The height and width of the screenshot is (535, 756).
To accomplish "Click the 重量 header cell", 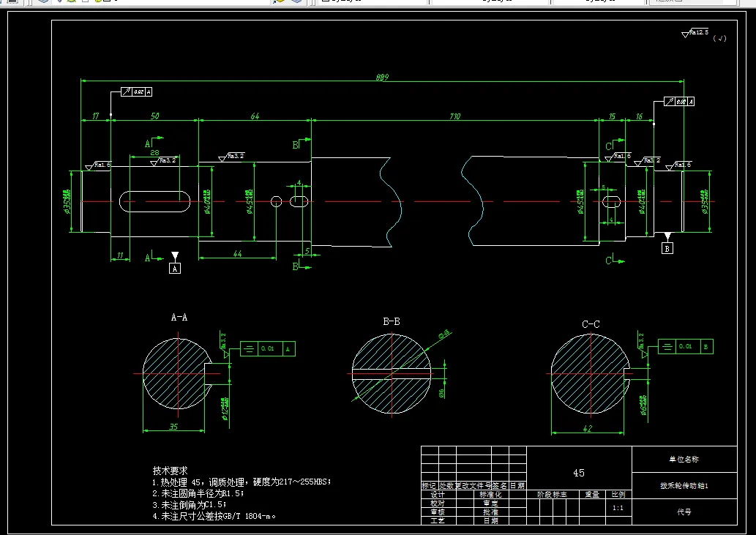I will [592, 495].
